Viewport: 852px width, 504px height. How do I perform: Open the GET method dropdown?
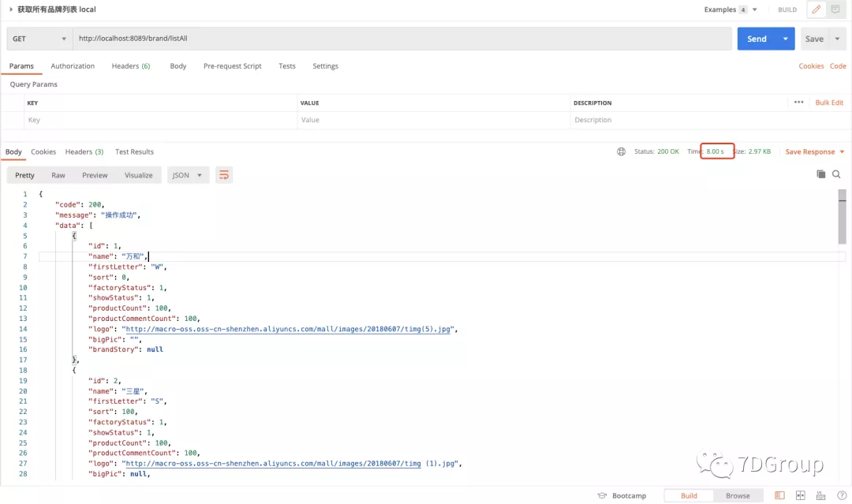[x=39, y=39]
